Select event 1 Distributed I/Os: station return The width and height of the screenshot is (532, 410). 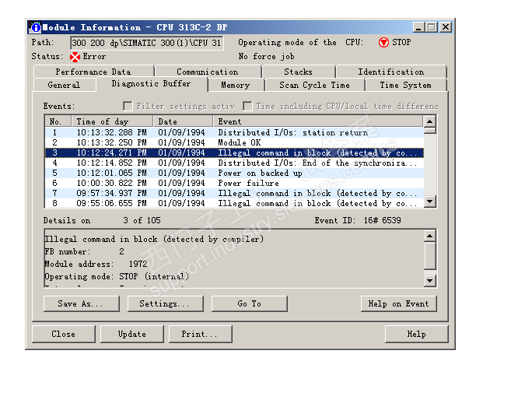[234, 132]
